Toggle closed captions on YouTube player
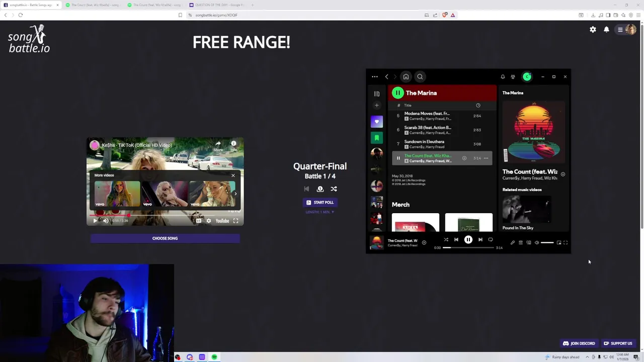The width and height of the screenshot is (644, 362). (199, 221)
